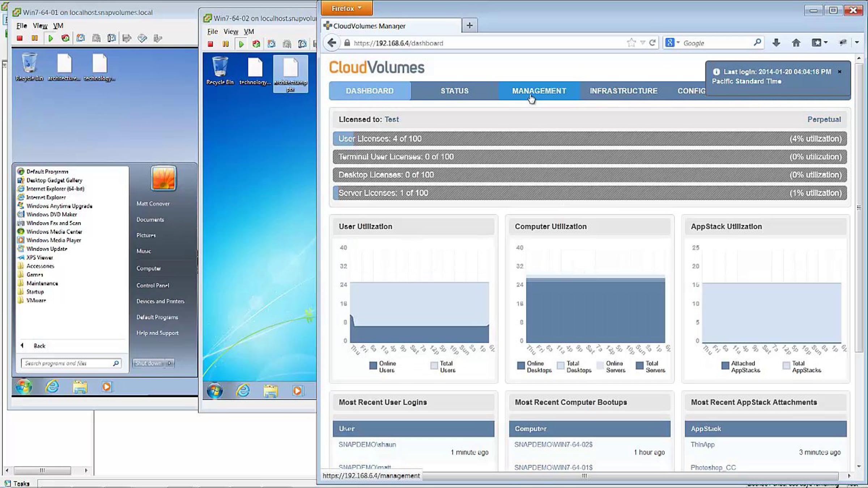Bookmark this page with the star icon

point(631,43)
